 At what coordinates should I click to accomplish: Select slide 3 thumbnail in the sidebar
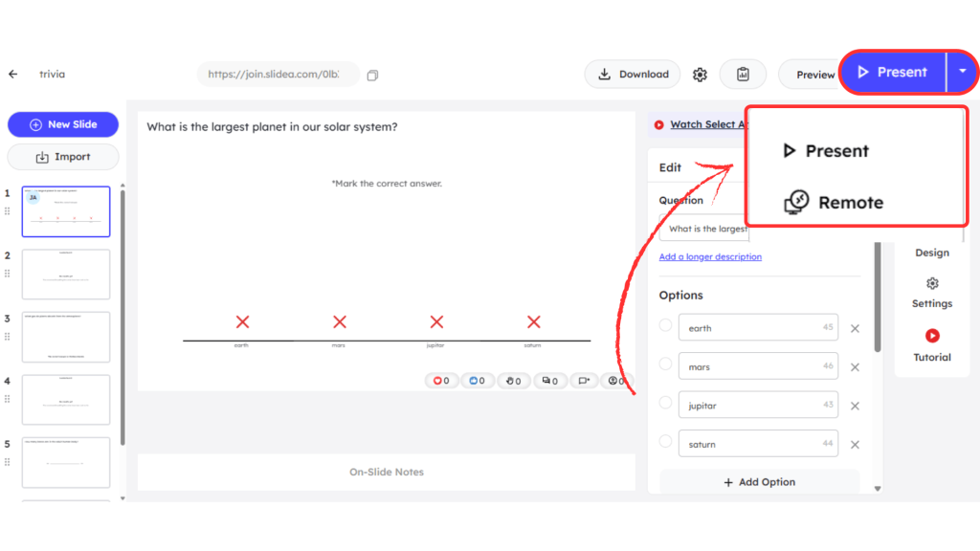(x=65, y=337)
